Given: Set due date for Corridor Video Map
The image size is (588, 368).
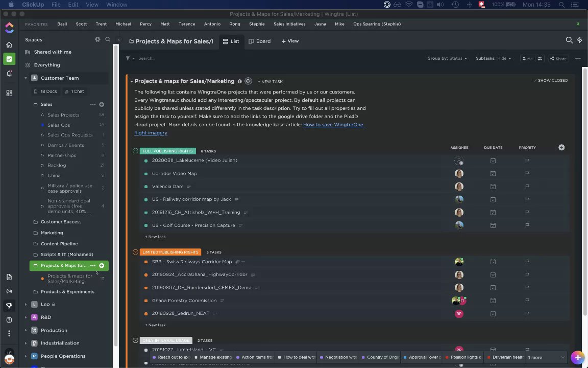Looking at the screenshot, I should 493,173.
